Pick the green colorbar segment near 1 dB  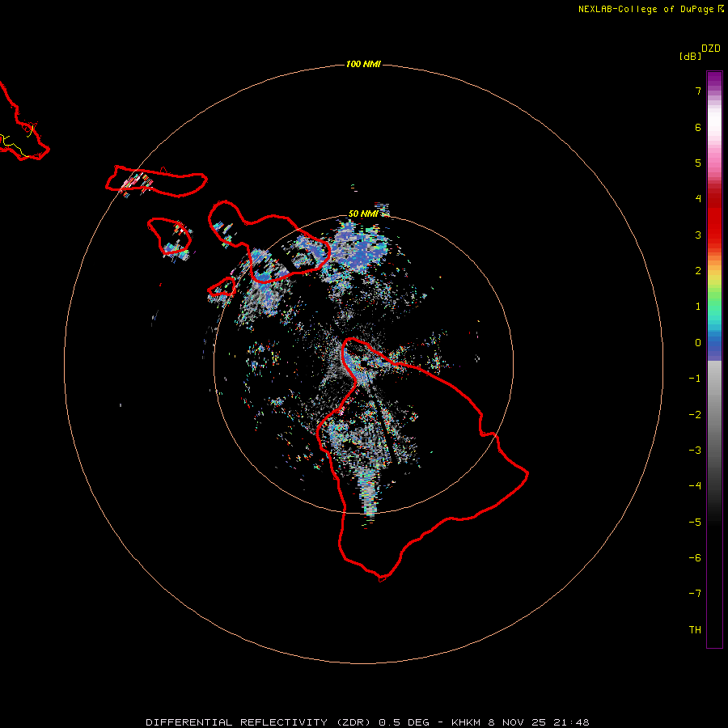coord(714,303)
